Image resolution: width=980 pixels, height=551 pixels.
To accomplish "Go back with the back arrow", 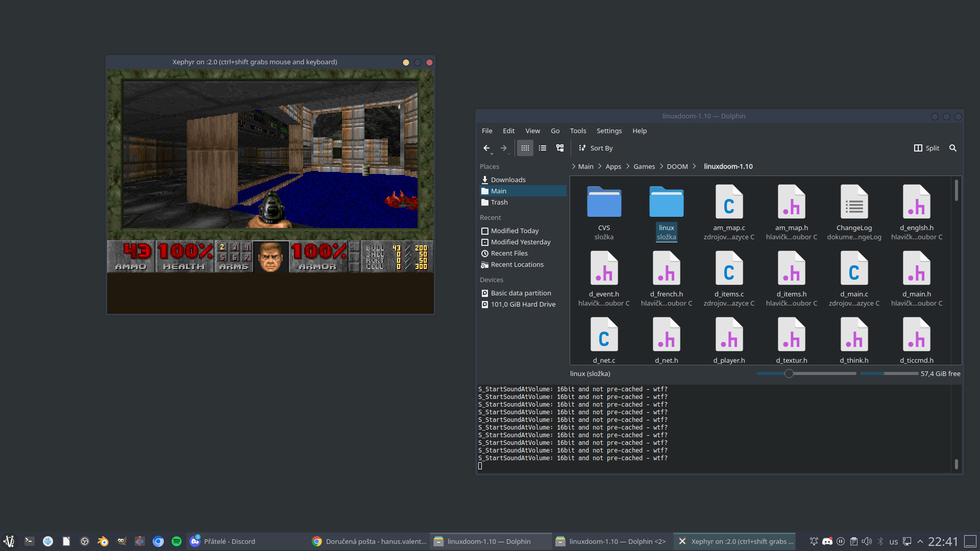I will click(x=486, y=148).
